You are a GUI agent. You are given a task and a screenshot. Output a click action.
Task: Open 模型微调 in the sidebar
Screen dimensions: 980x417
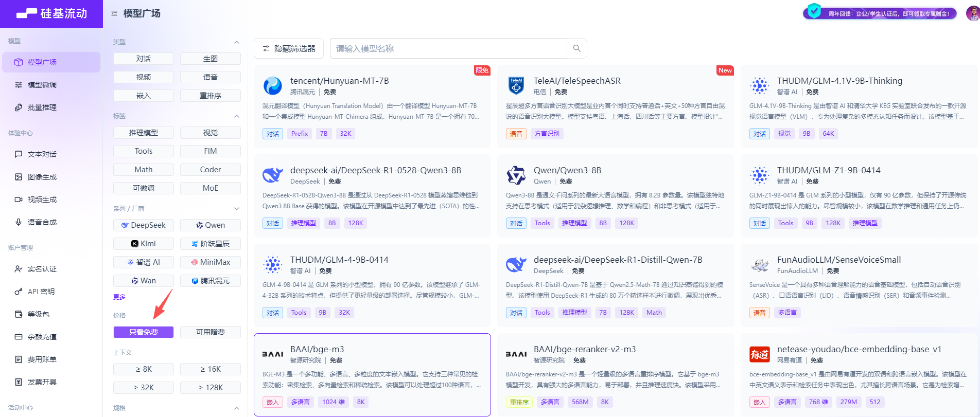click(51, 85)
